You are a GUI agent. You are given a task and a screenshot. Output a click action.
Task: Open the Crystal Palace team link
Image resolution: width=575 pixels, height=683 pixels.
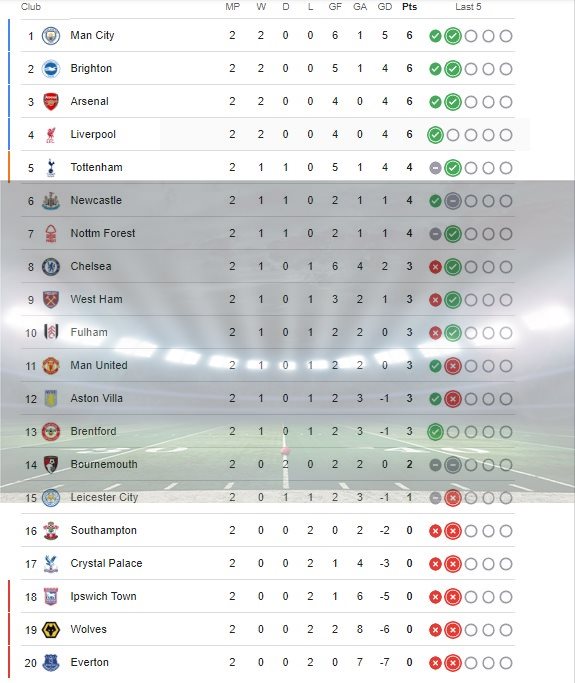pyautogui.click(x=106, y=563)
